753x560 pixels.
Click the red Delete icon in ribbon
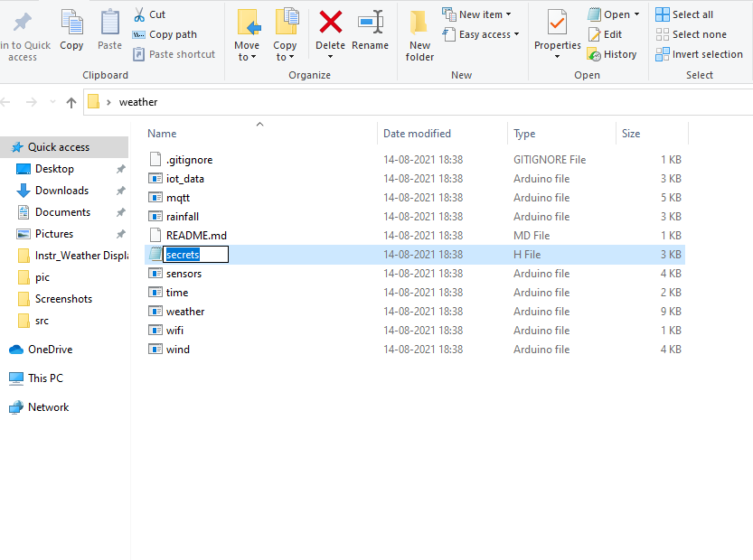pyautogui.click(x=330, y=23)
